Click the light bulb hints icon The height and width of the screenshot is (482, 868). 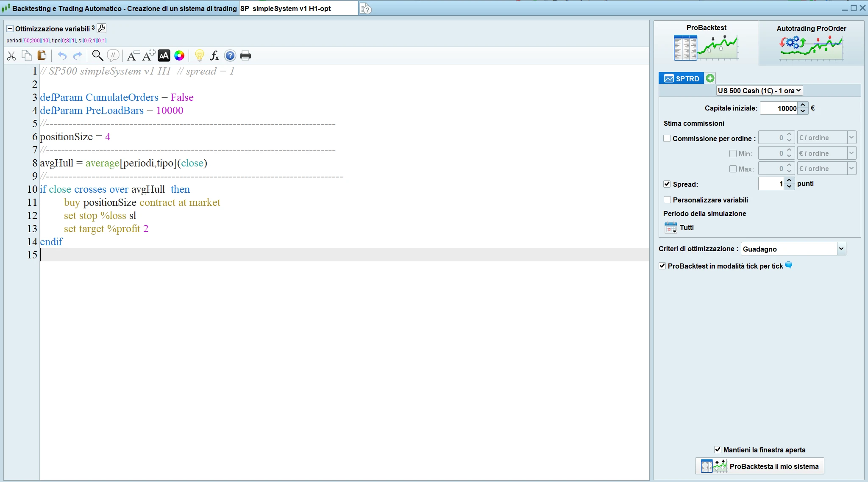pyautogui.click(x=199, y=55)
